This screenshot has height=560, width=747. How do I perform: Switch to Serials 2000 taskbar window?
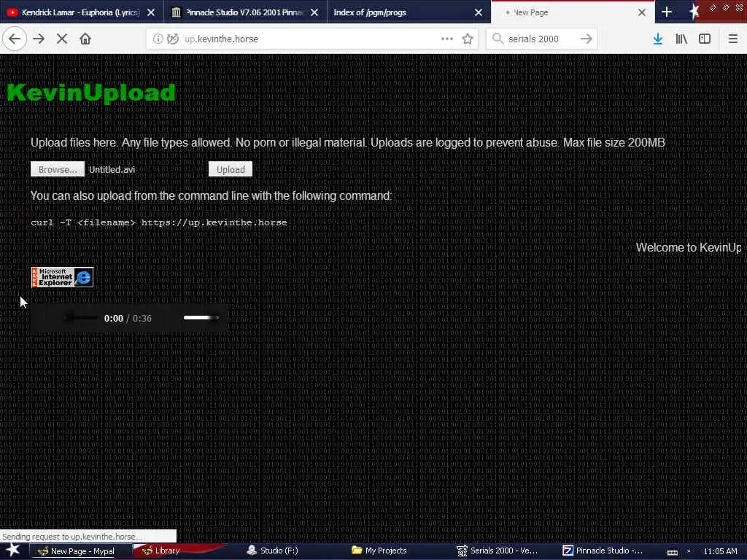click(x=498, y=551)
